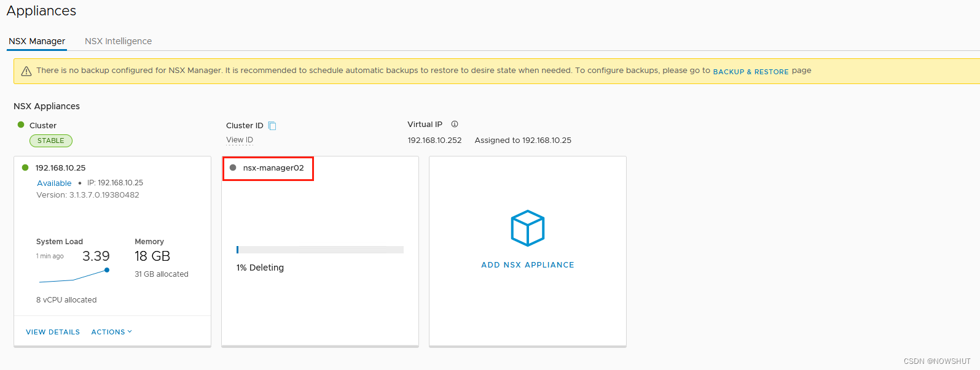The image size is (980, 370).
Task: Click the warning triangle in the backup banner
Action: (26, 71)
